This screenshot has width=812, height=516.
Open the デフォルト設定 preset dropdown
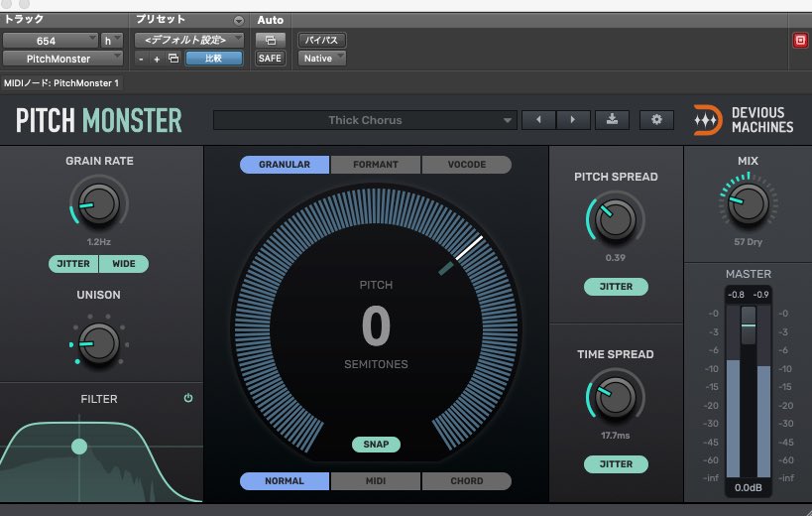click(189, 40)
